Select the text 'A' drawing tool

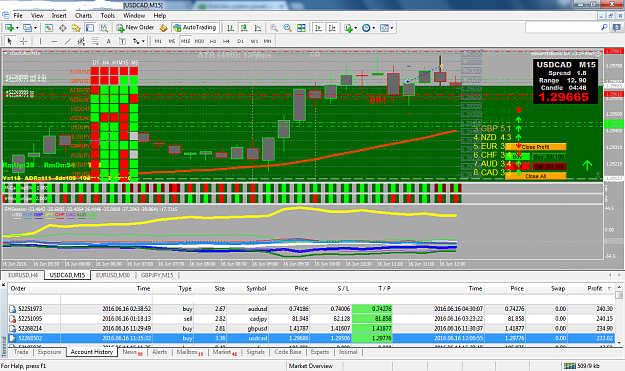point(108,41)
